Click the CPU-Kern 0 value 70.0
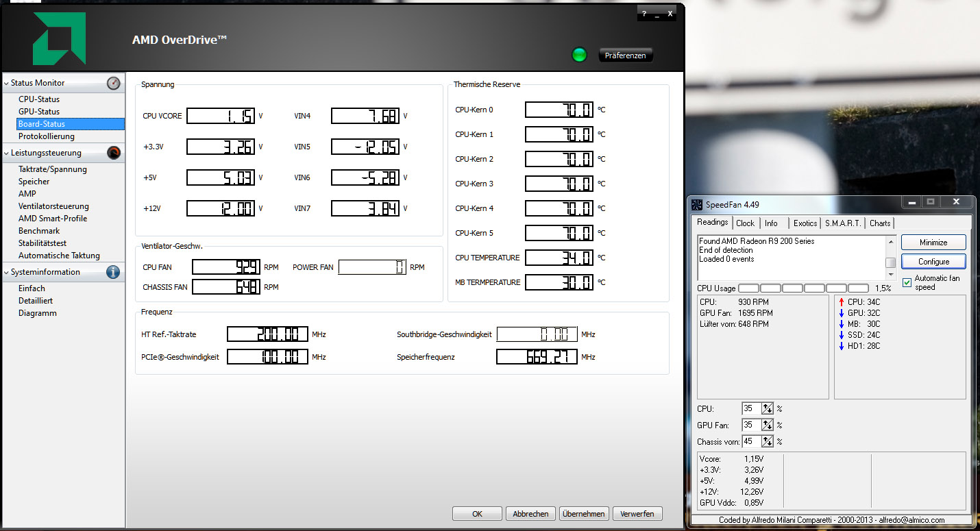This screenshot has width=980, height=531. pos(559,110)
